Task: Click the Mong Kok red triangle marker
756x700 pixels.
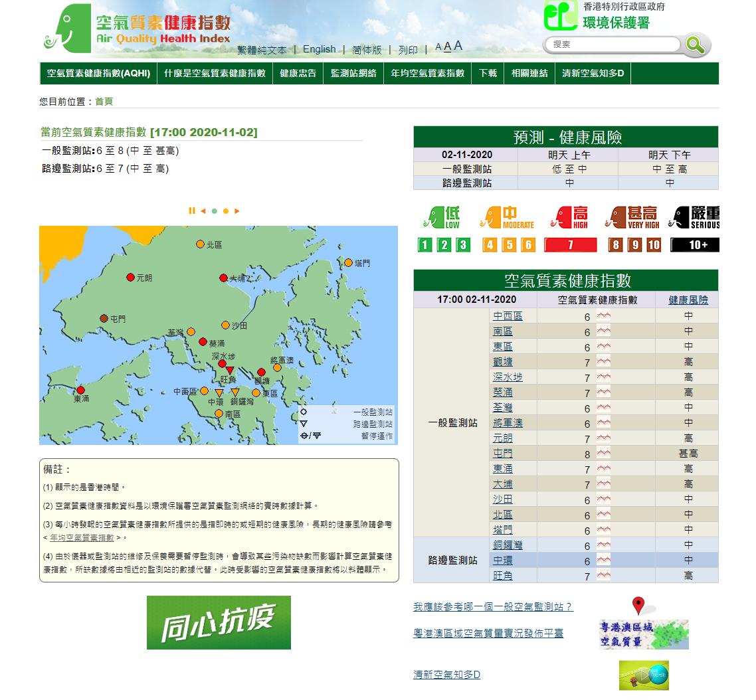Action: [x=230, y=370]
